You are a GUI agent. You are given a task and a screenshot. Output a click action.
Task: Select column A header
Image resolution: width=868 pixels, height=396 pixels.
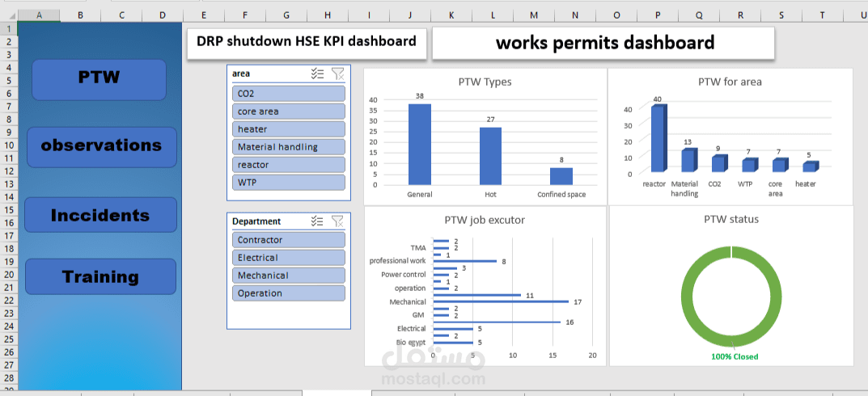[x=39, y=15]
